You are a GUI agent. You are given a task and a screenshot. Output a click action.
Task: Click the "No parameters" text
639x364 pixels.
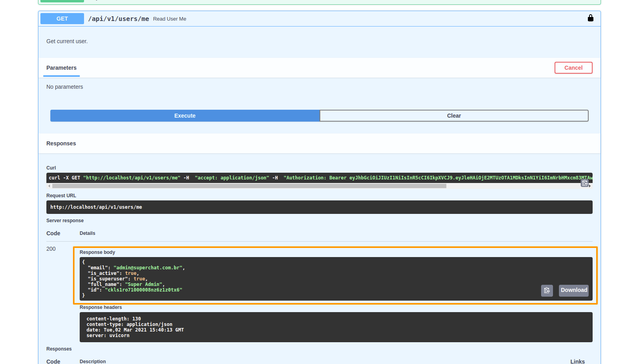pos(65,87)
